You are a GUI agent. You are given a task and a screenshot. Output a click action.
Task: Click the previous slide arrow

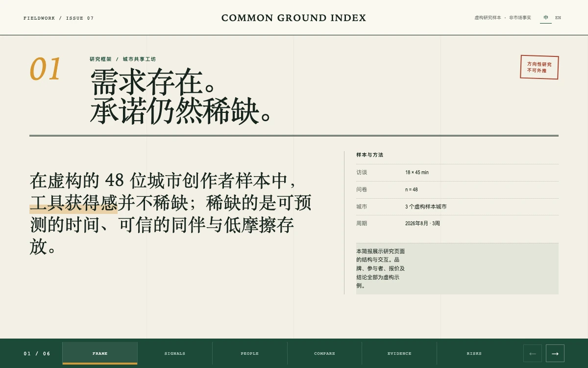[x=533, y=353]
